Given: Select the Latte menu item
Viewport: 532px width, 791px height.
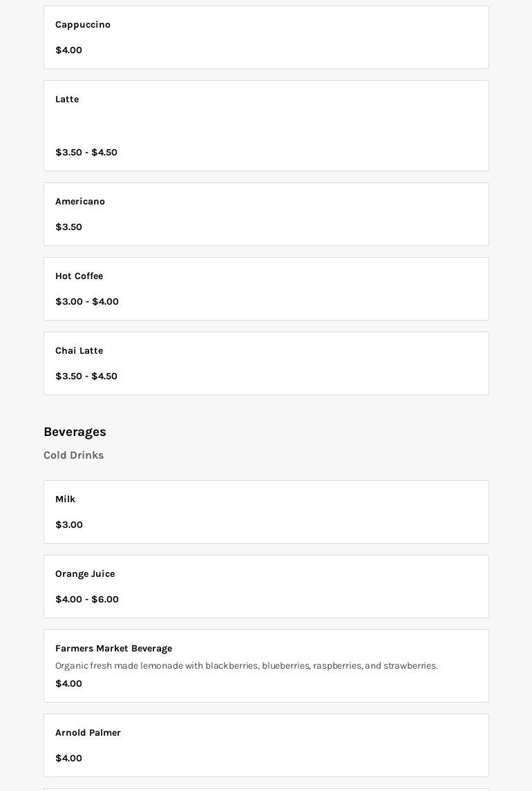Looking at the screenshot, I should point(67,99).
